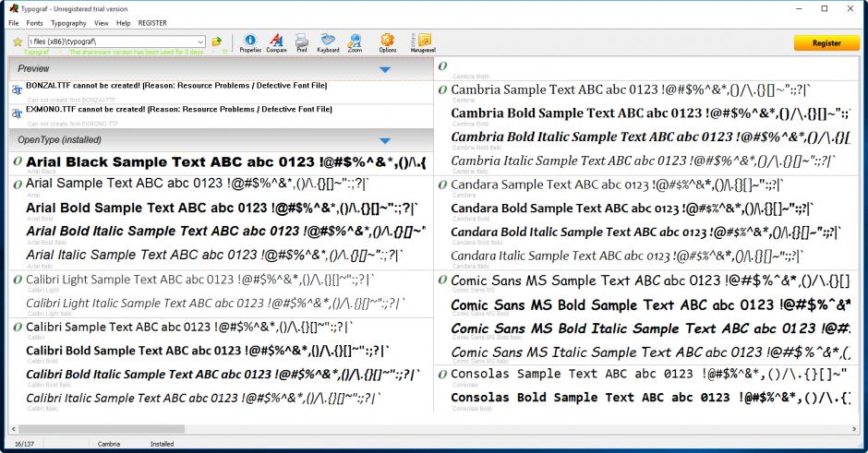Click the OpenType (installed) section header
This screenshot has width=868, height=453.
coord(221,140)
